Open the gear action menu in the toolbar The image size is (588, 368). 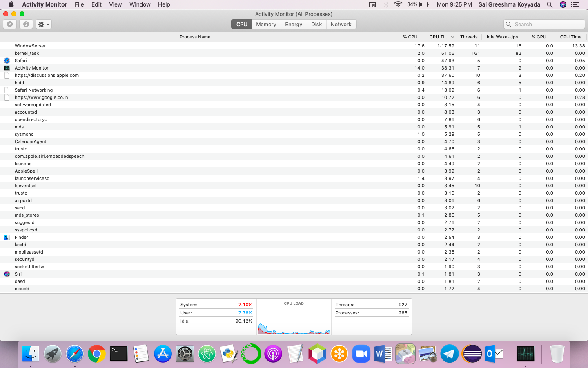[x=43, y=24]
